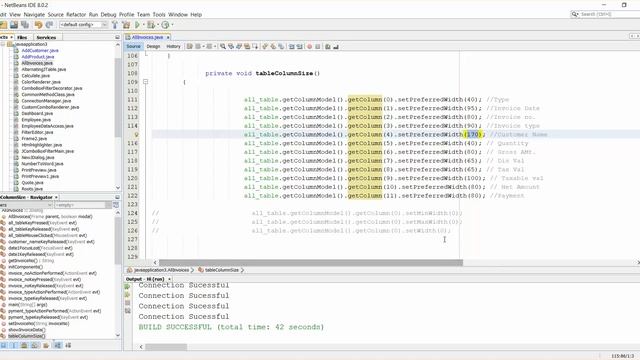
Task: Open the Debug Project dropdown arrow
Action: pos(158,25)
